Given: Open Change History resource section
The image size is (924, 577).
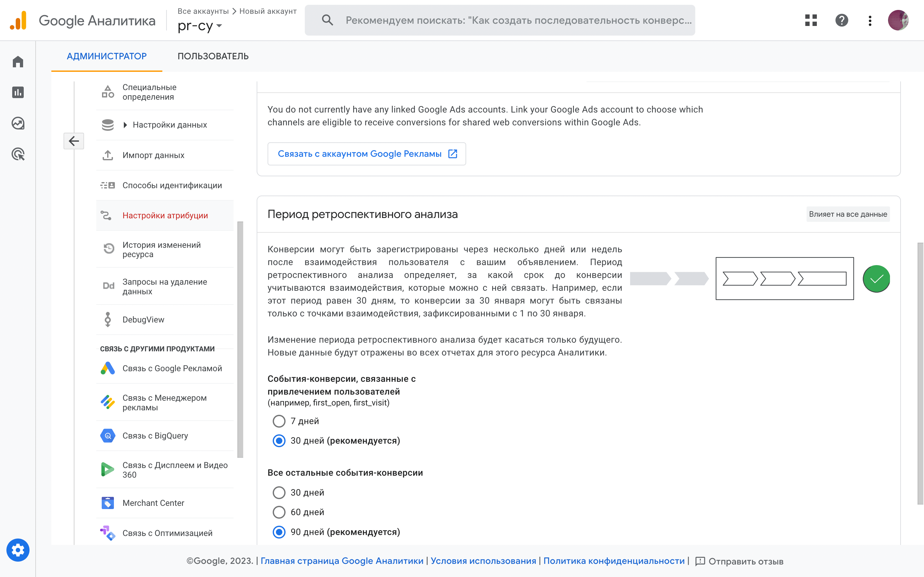Looking at the screenshot, I should point(162,251).
